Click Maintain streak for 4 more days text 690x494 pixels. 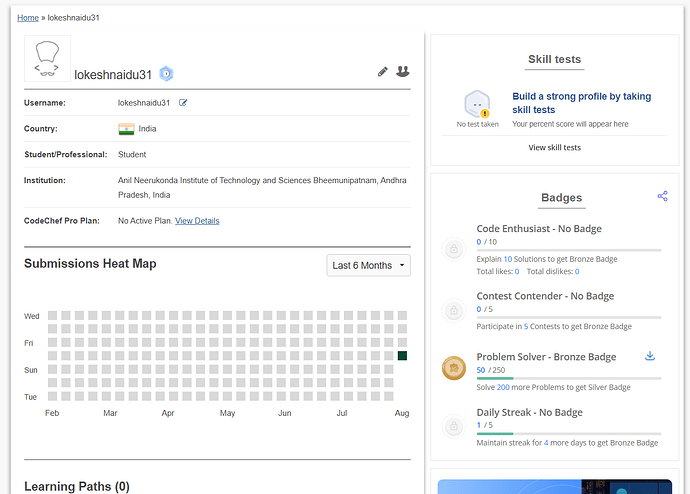[x=567, y=443]
